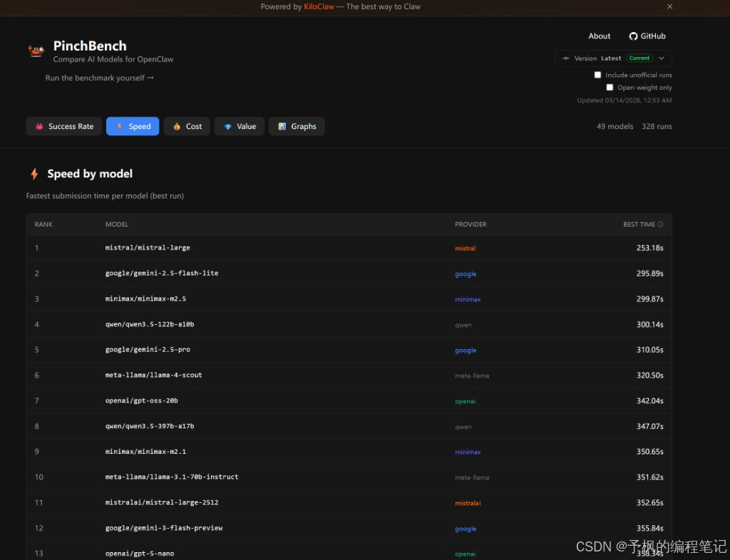This screenshot has height=560, width=730.
Task: Click the 328 runs count
Action: point(657,126)
